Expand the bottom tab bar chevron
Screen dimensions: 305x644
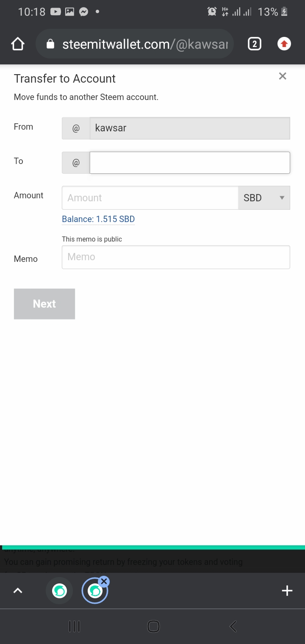click(x=18, y=591)
